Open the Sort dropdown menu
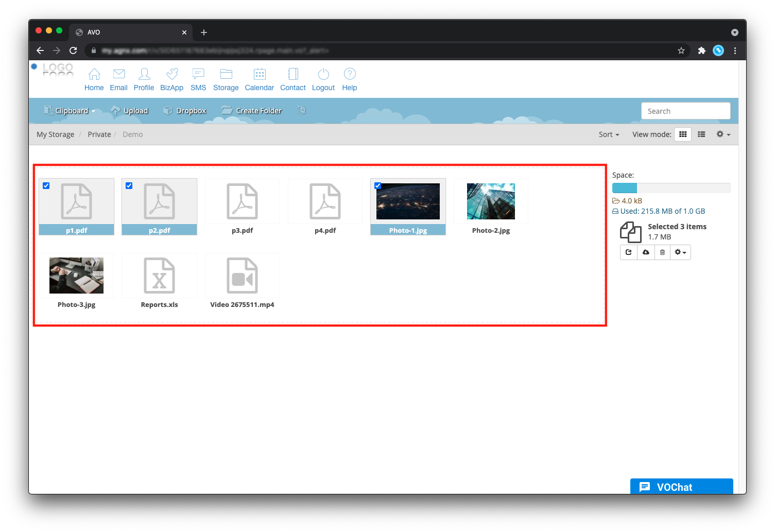The image size is (775, 532). [x=609, y=134]
